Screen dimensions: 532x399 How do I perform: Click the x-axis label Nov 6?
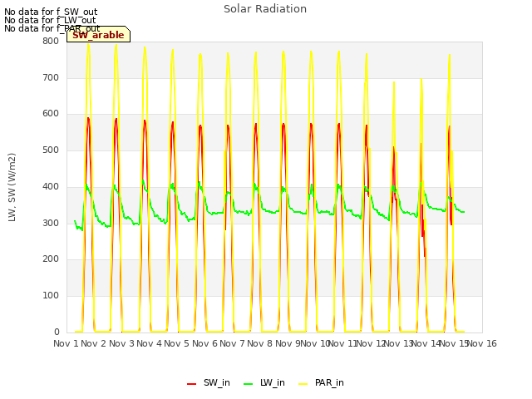(204, 343)
